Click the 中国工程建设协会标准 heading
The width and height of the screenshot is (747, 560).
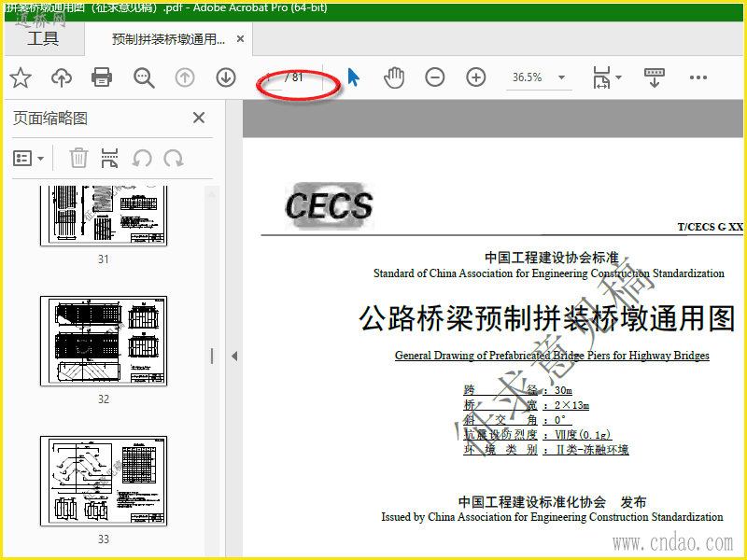(x=552, y=258)
